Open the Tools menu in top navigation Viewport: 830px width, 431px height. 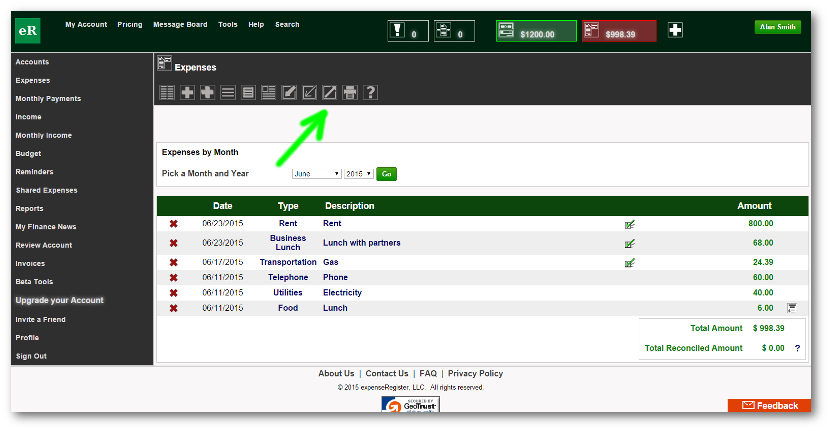(228, 24)
